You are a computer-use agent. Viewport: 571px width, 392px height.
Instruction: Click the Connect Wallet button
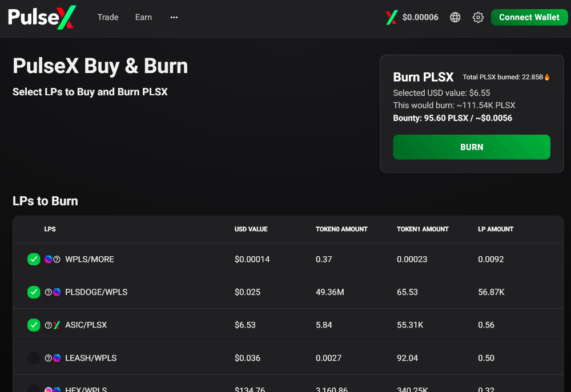point(529,17)
